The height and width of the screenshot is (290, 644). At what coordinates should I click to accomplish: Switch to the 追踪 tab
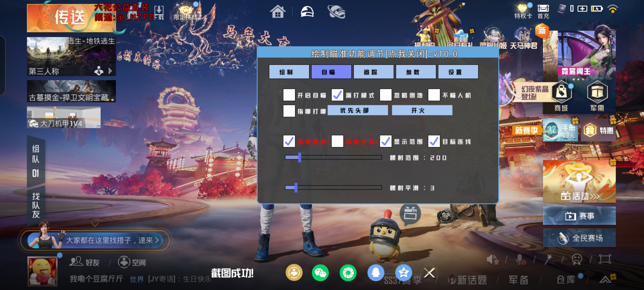(373, 71)
